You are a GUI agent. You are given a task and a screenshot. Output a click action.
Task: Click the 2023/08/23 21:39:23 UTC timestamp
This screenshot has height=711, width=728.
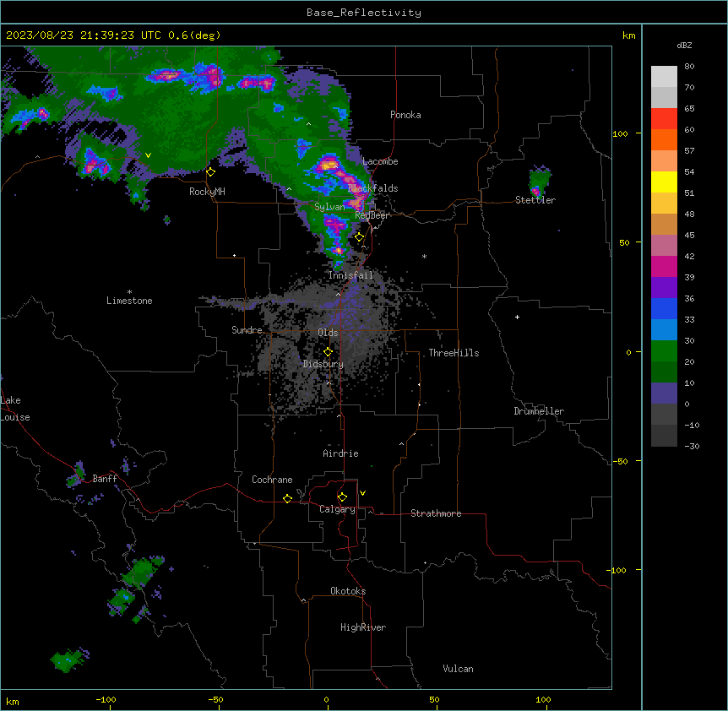pos(84,35)
